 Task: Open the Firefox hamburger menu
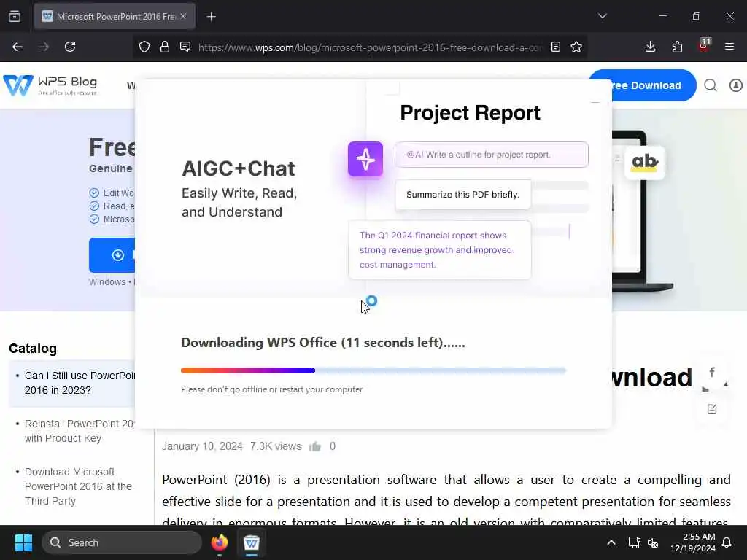(x=729, y=47)
